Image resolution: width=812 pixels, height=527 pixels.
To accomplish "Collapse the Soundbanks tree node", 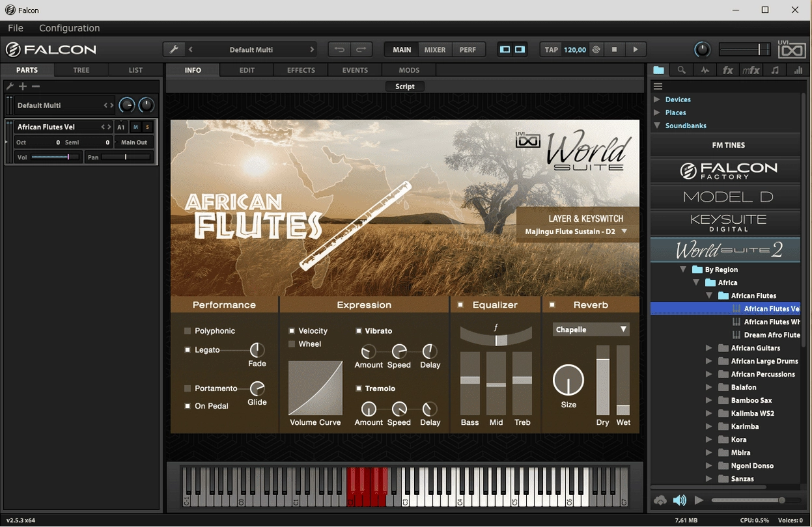I will pos(657,126).
